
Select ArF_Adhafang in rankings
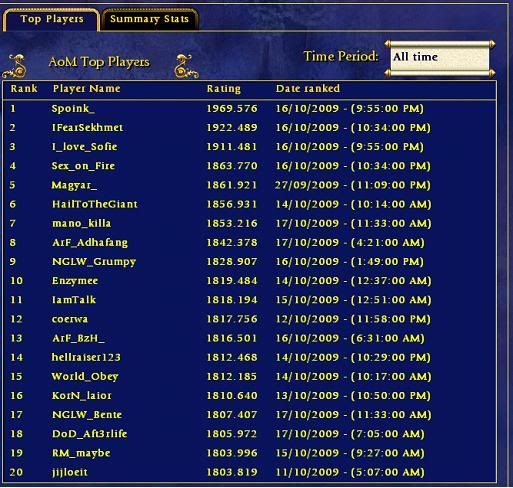(x=90, y=243)
